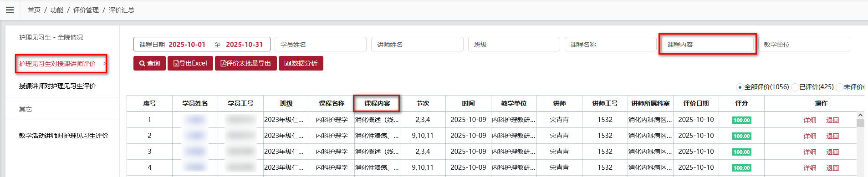Select 授课讲师对护理见习生评价 sidebar item

(57, 86)
